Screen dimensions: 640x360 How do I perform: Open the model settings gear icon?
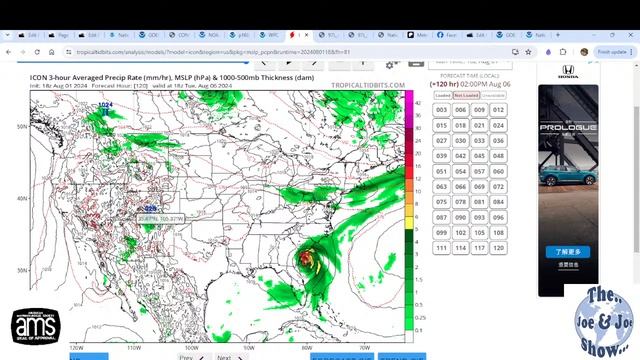click(390, 65)
